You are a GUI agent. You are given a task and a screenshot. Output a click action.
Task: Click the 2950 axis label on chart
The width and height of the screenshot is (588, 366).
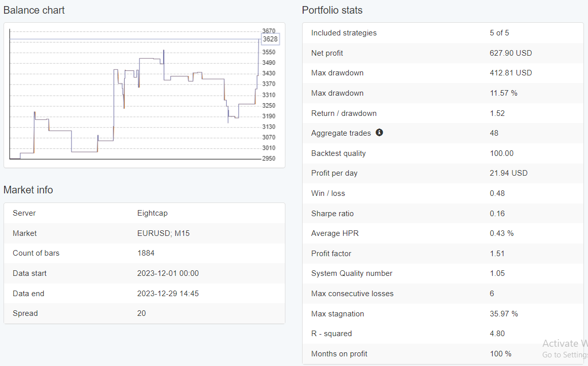pyautogui.click(x=269, y=158)
